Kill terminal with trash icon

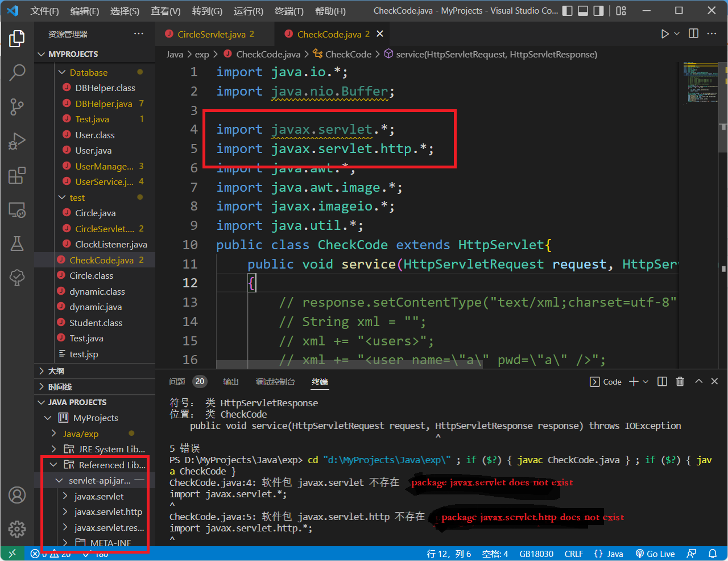click(x=680, y=382)
